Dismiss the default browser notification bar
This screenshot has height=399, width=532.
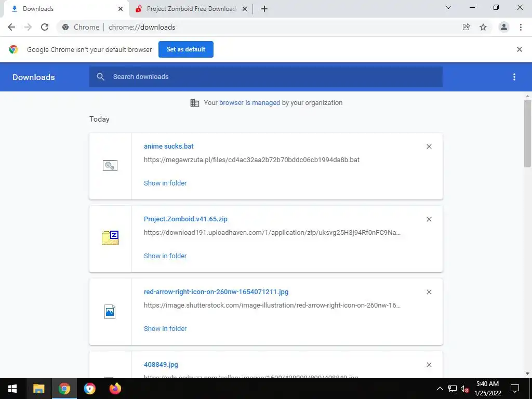click(520, 49)
